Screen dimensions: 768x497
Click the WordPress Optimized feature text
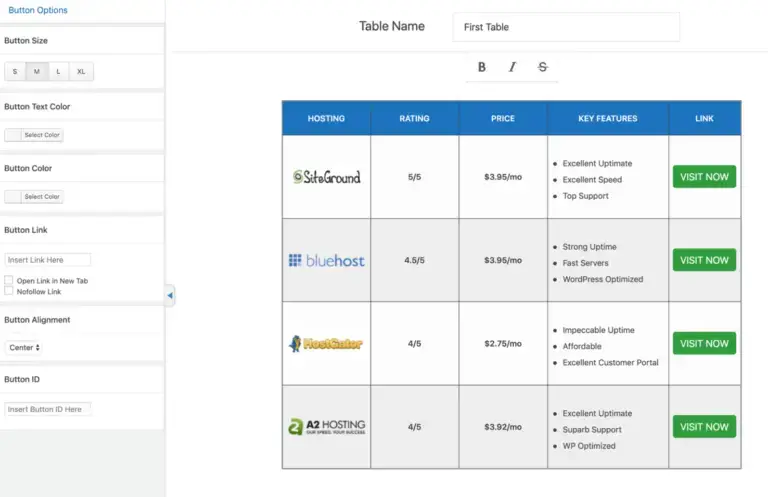point(602,279)
